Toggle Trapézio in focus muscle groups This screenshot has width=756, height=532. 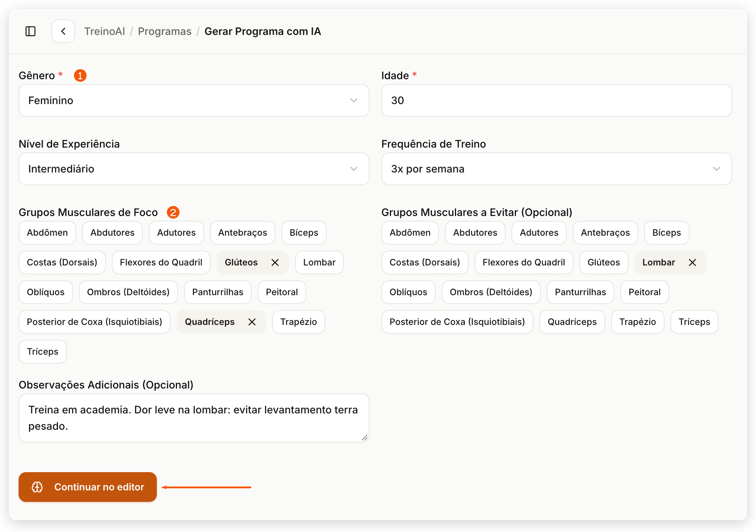tap(298, 322)
